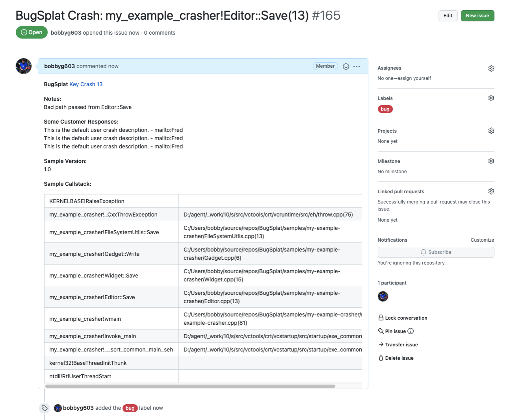Click the Sample Callstack heading

67,184
